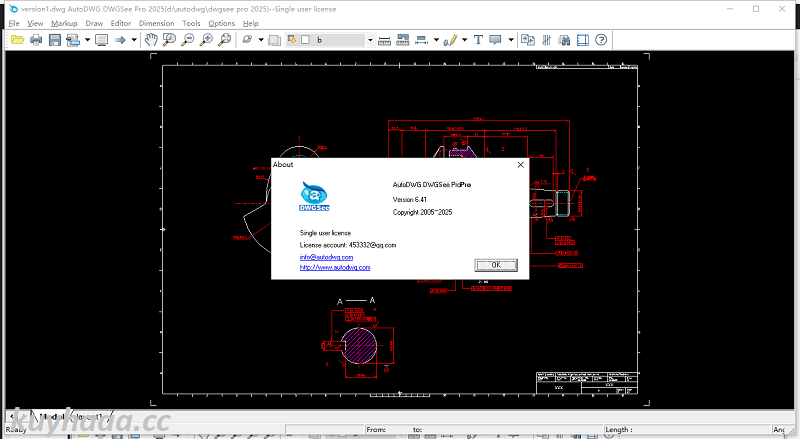Click the orbit/rotate view icon
This screenshot has width=800, height=439.
(x=247, y=40)
